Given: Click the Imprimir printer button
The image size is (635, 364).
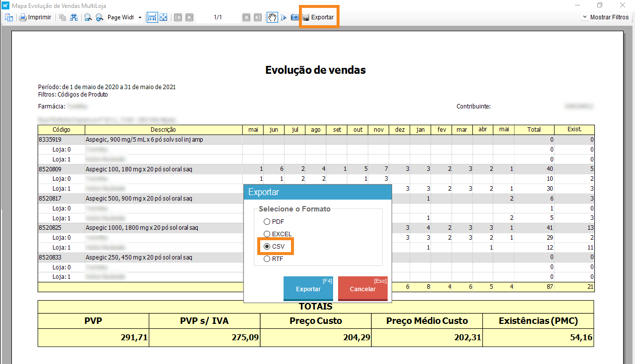Looking at the screenshot, I should [x=35, y=17].
